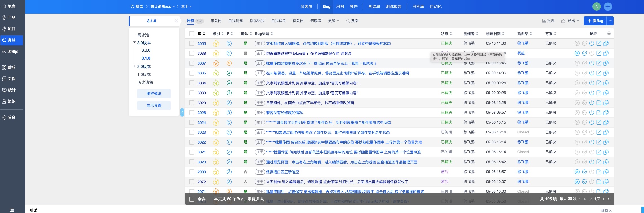Go to the next page of bugs

[603, 199]
